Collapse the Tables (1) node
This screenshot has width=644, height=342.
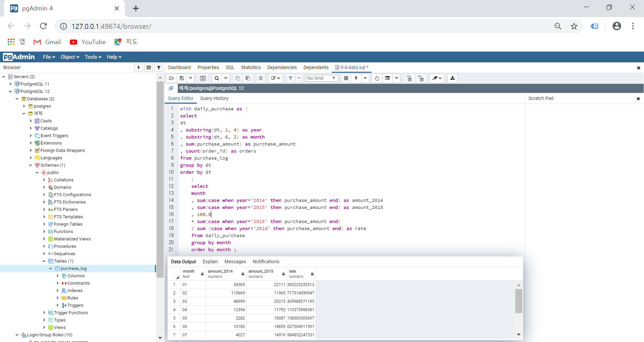pos(44,261)
